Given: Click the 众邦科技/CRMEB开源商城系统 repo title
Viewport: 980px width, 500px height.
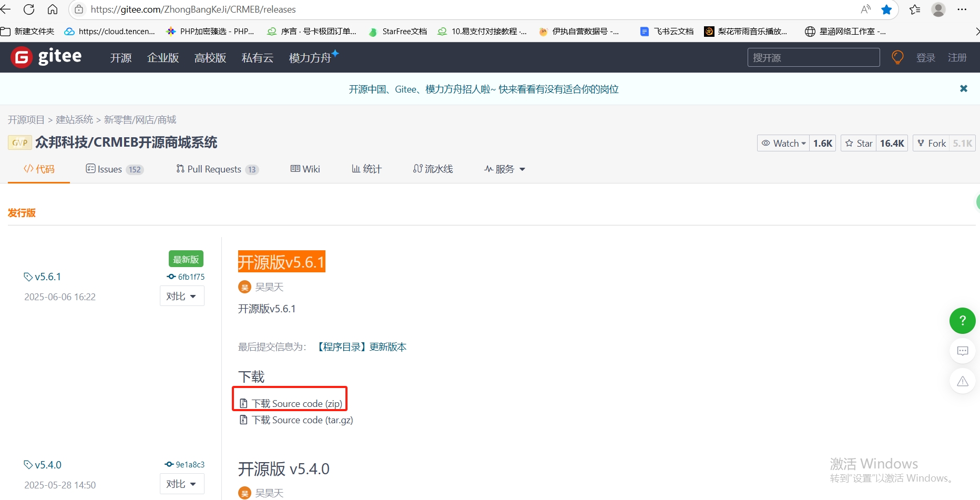Looking at the screenshot, I should (x=126, y=142).
